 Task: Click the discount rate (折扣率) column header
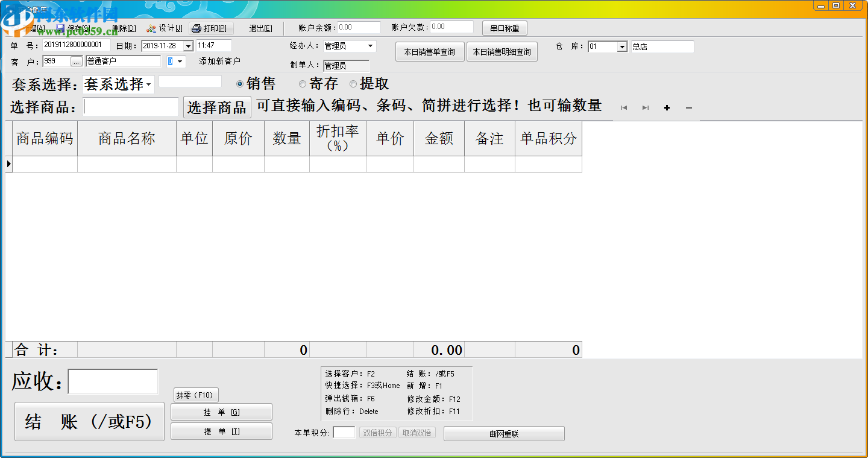pos(338,139)
